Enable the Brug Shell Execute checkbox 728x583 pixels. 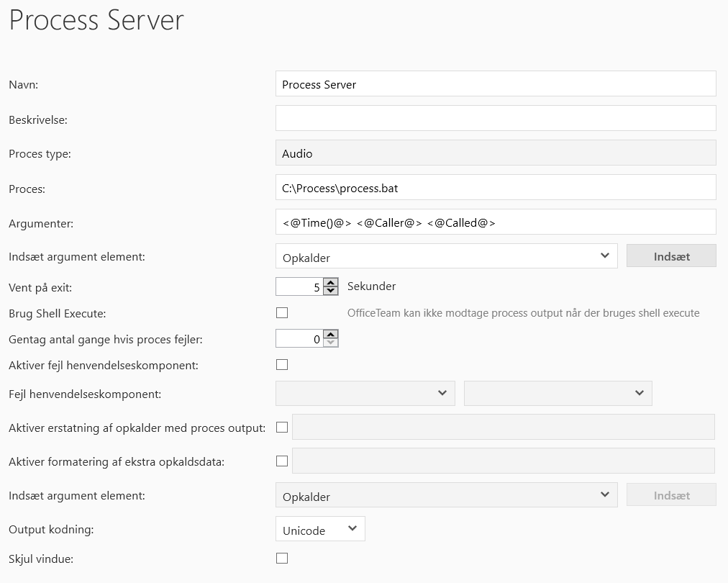pos(282,313)
